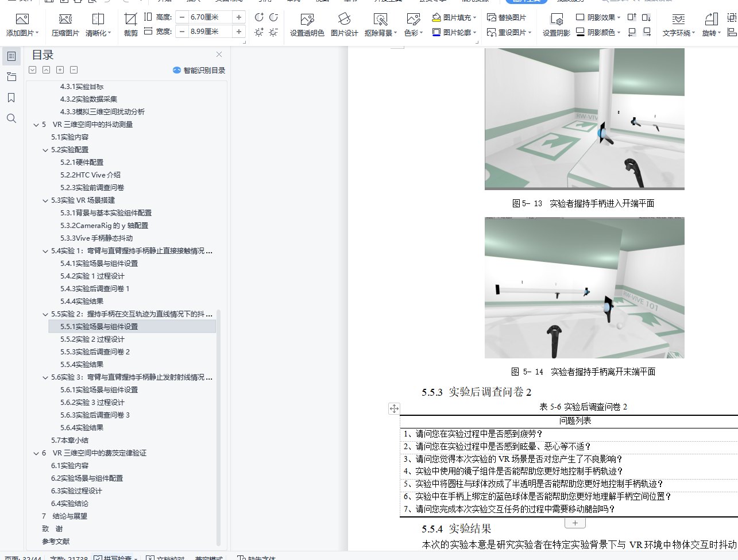Collapse the 5.6实验 3 outline section
738x560 pixels.
click(x=45, y=377)
